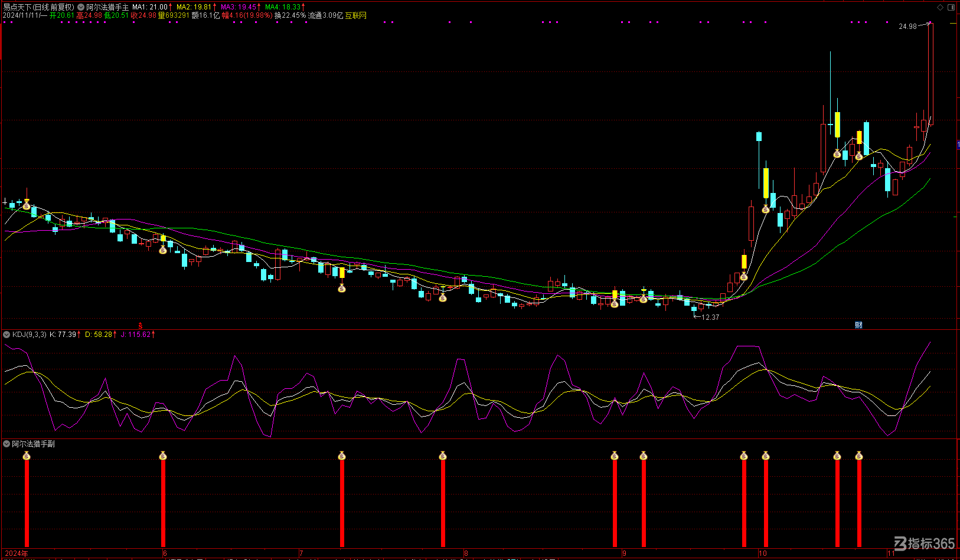Click the 2024年 label on the time axis
This screenshot has height=560, width=960.
tap(17, 554)
